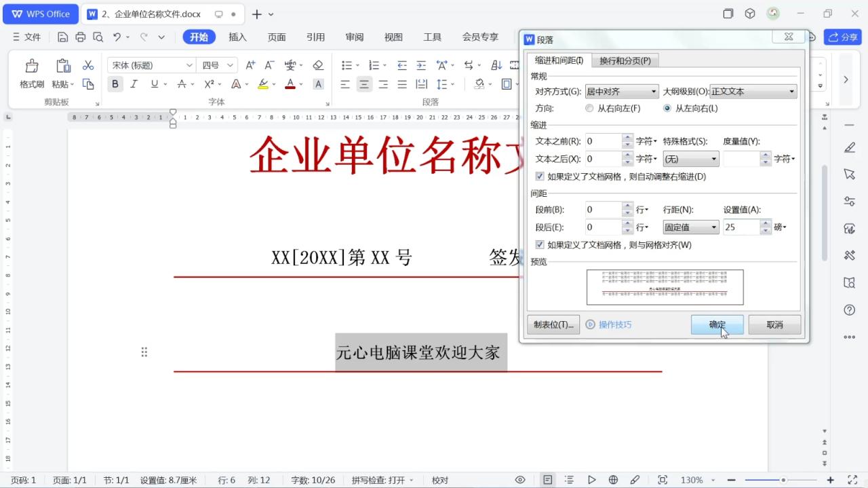This screenshot has width=868, height=488.
Task: Click the Decrease indent icon
Action: pyautogui.click(x=402, y=65)
